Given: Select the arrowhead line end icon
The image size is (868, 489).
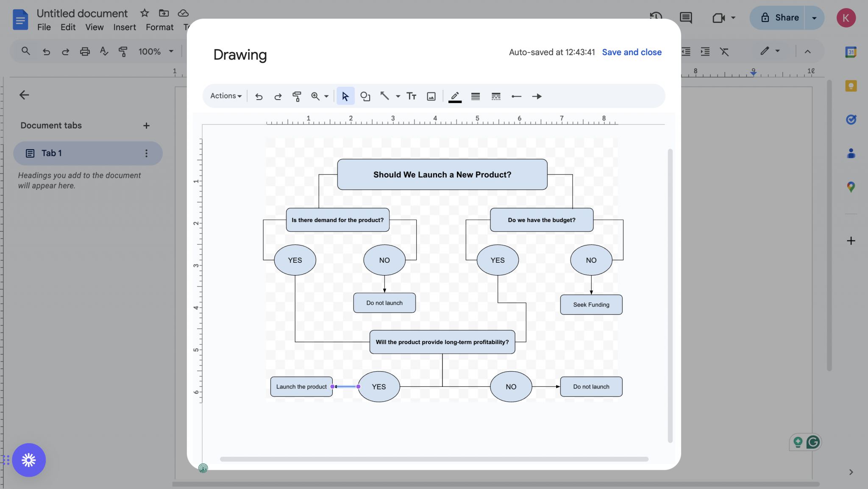Looking at the screenshot, I should coord(537,96).
